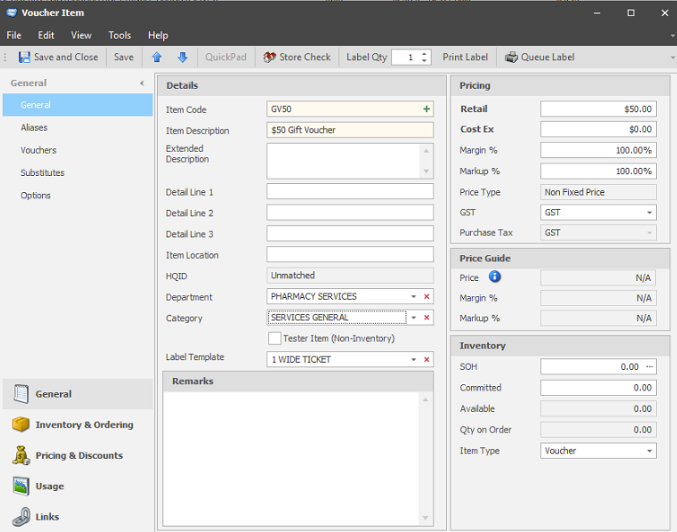Clear Department with the red X icon
Screen dimensions: 677x532
coord(427,297)
